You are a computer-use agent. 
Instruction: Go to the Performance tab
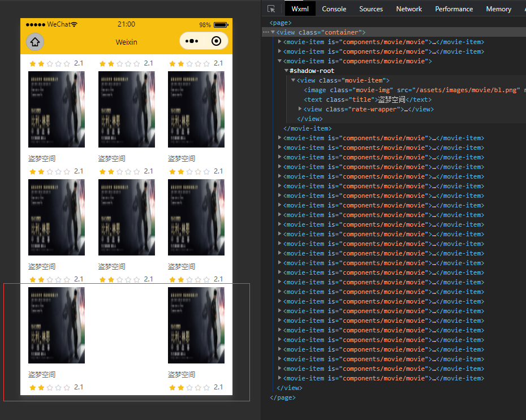[x=454, y=9]
